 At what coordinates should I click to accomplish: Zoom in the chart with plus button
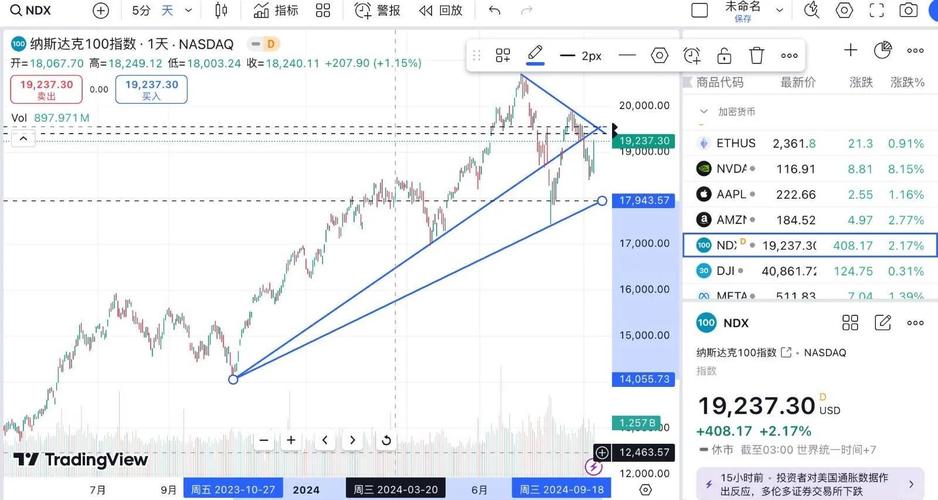pyautogui.click(x=291, y=440)
